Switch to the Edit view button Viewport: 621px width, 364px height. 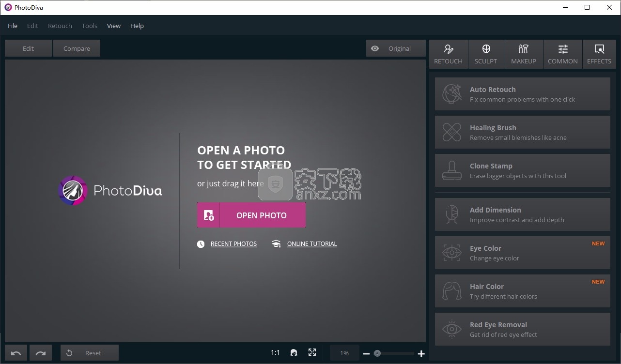click(x=28, y=48)
